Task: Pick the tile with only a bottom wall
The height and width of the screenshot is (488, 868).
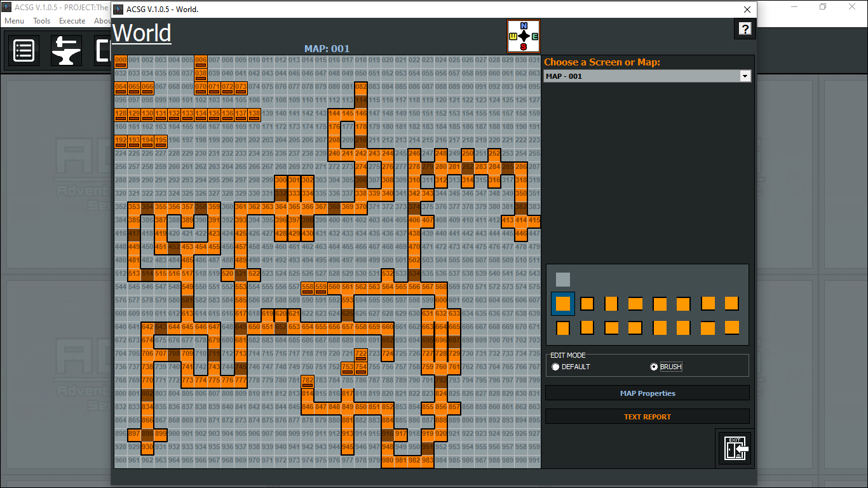Action: [x=732, y=328]
